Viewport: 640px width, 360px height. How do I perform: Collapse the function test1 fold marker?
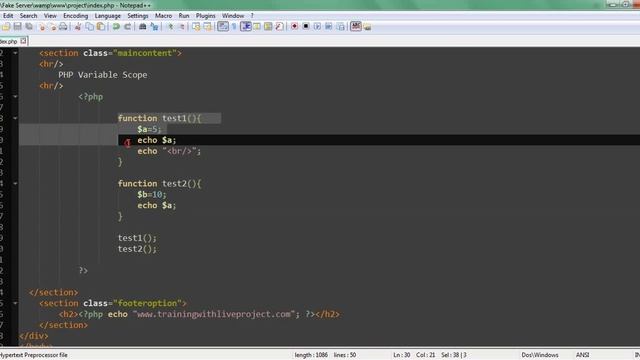tap(15, 118)
